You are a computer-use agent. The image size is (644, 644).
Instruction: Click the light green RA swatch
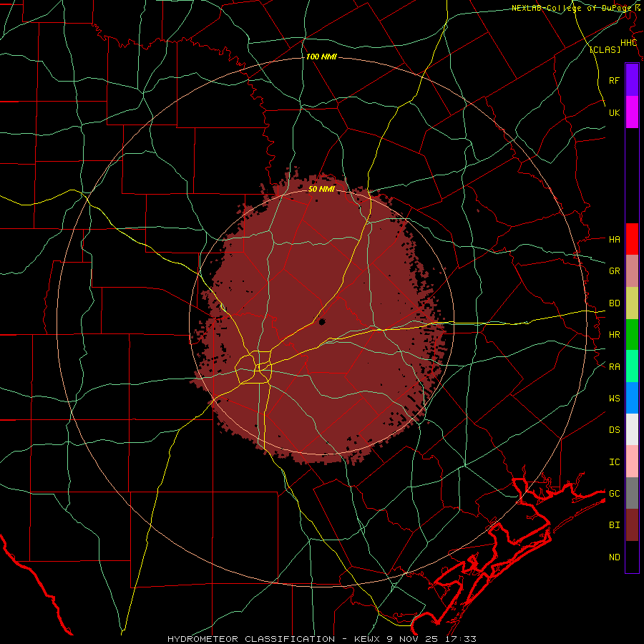(632, 366)
